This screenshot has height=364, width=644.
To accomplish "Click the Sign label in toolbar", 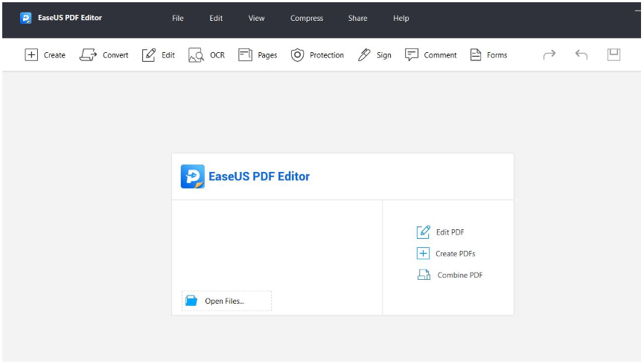I will [384, 55].
